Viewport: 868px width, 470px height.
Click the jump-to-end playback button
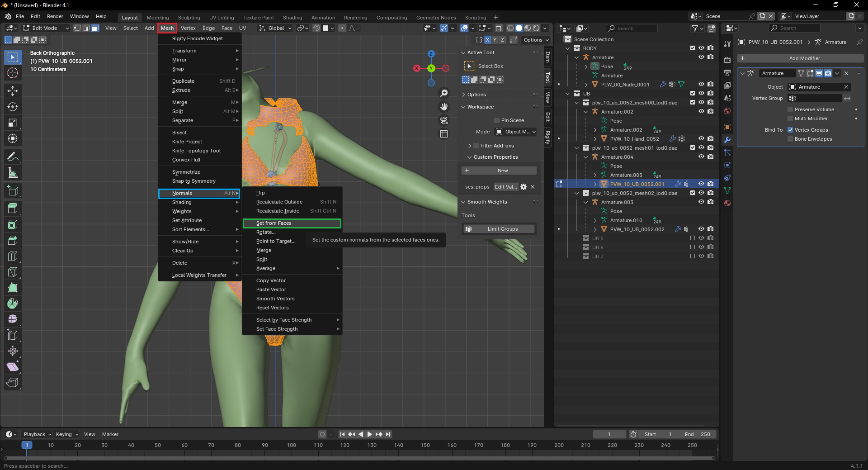[x=387, y=434]
